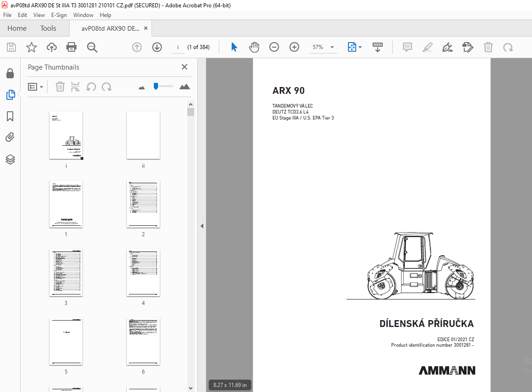Image resolution: width=532 pixels, height=392 pixels.
Task: Click thumbnails scrollbar up arrow
Action: point(190,104)
